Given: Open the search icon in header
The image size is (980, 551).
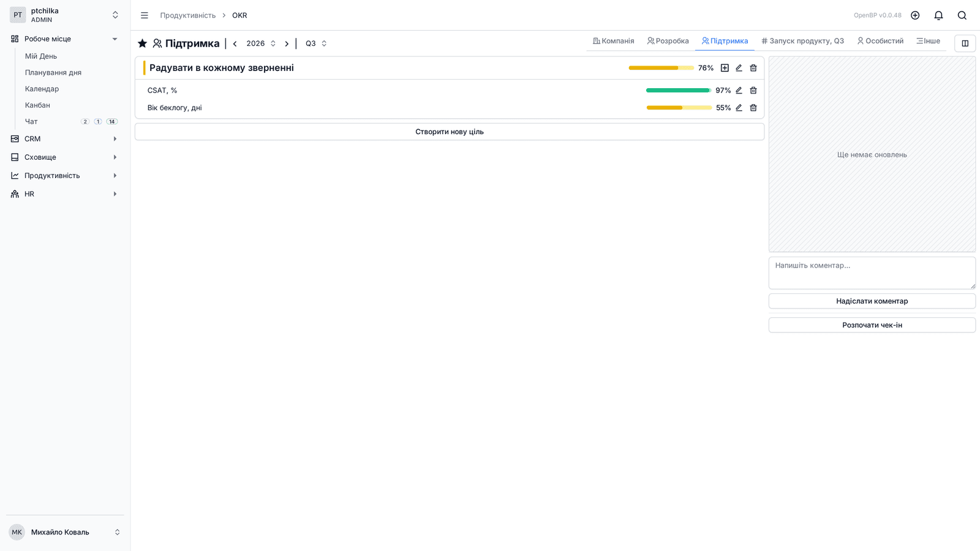Looking at the screenshot, I should [962, 15].
